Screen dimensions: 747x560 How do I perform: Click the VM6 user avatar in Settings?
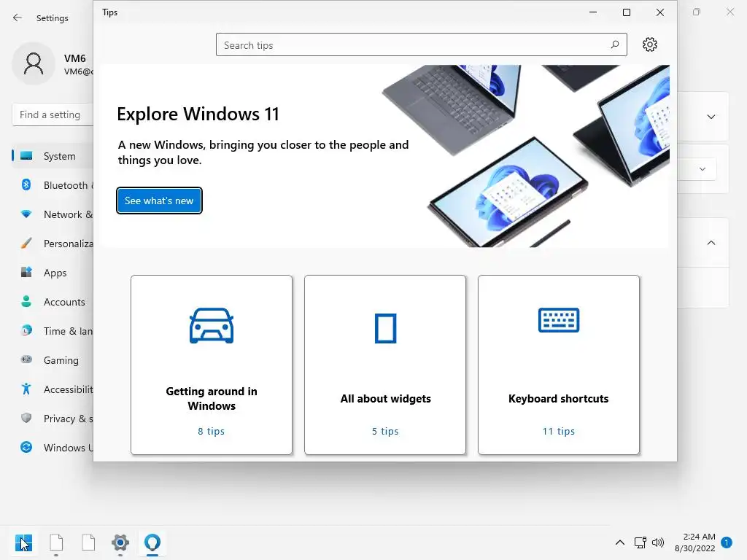click(x=34, y=64)
